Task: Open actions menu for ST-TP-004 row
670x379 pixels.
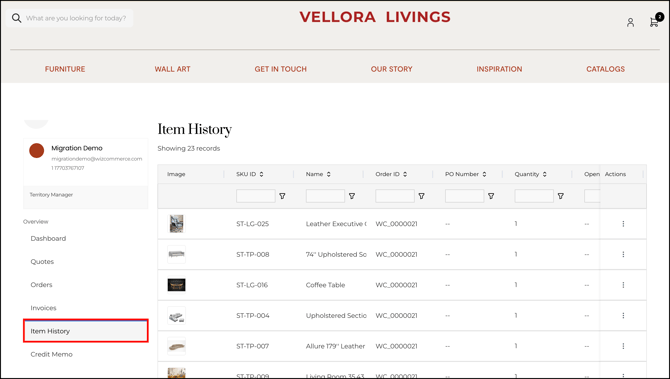Action: 623,315
